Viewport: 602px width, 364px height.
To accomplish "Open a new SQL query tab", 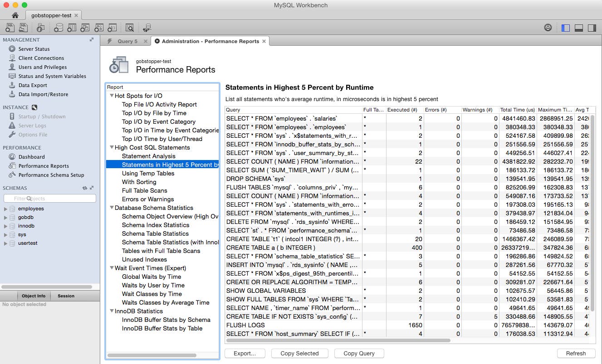I will (9, 27).
